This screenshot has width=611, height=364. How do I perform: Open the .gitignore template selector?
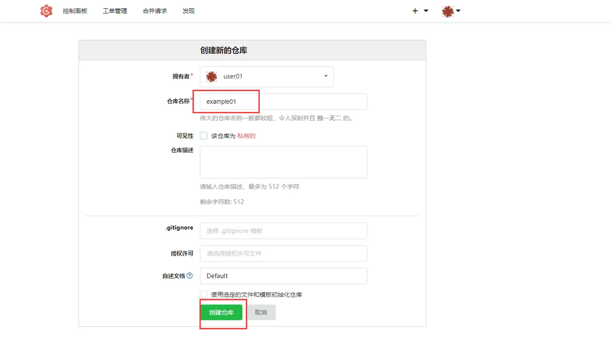284,231
